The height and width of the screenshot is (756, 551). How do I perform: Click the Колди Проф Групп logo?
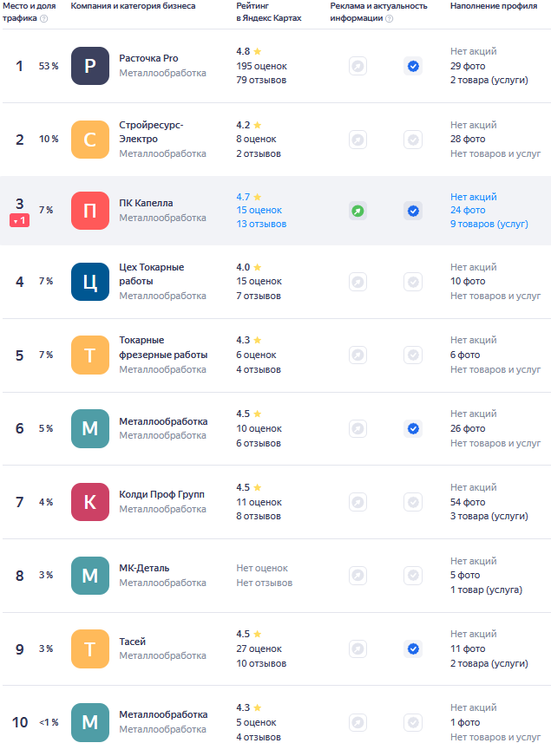click(x=90, y=502)
